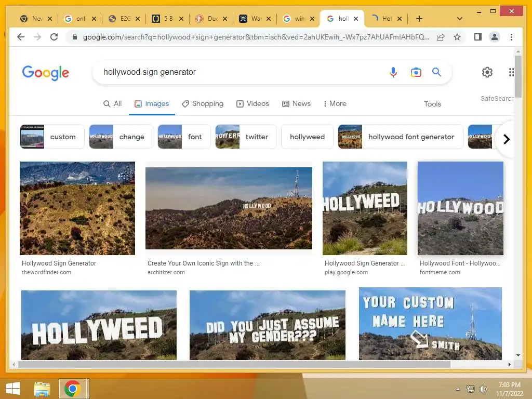Open 'Create Your Own Iconic Sign' link

[x=204, y=263]
